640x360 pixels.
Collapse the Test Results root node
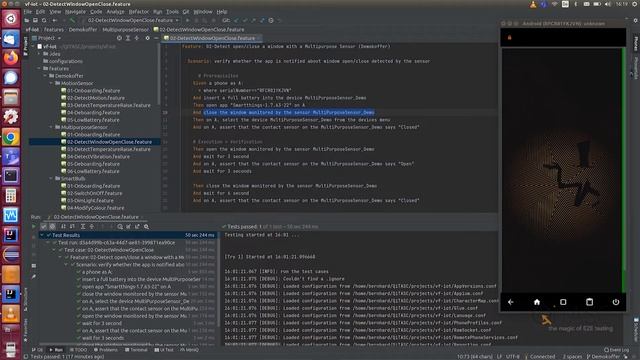[42, 235]
